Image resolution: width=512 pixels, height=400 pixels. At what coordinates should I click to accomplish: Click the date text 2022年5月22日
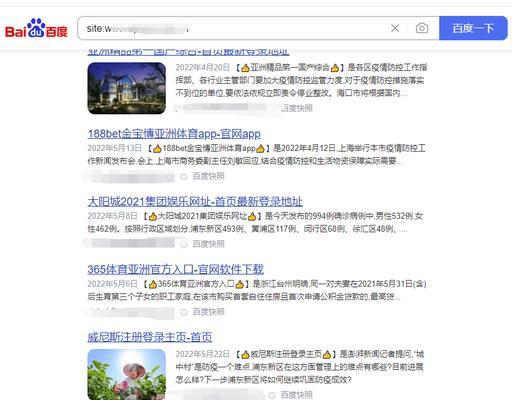[203, 354]
